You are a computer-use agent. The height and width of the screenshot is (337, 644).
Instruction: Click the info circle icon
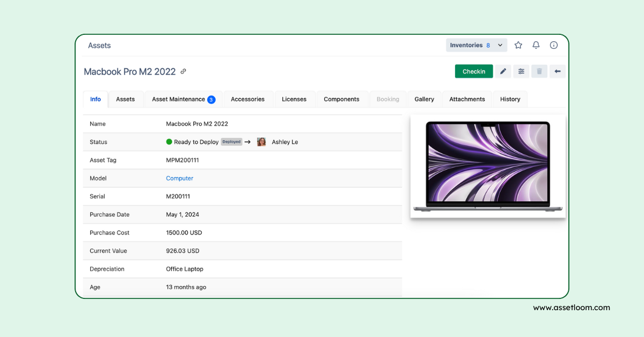coord(554,46)
